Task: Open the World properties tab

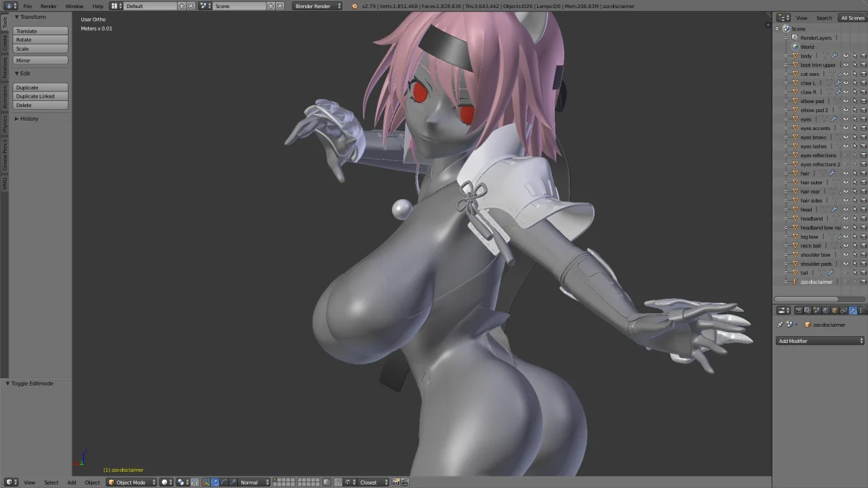Action: (825, 310)
